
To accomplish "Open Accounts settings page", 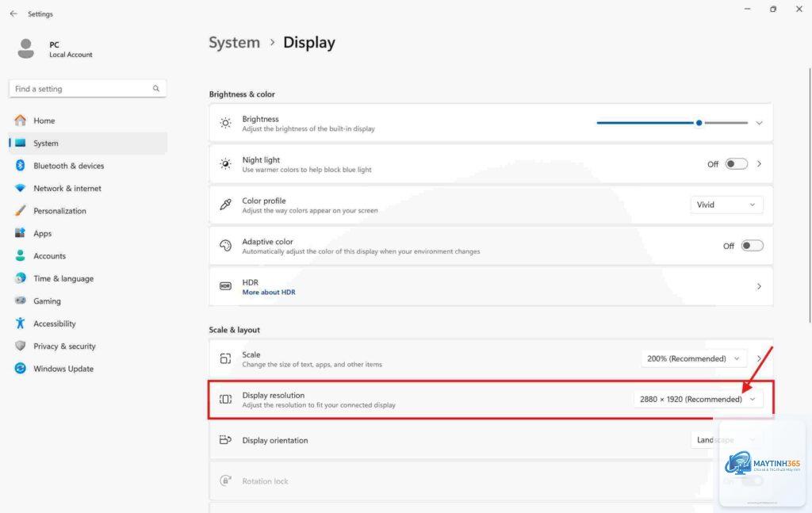I will (88, 256).
